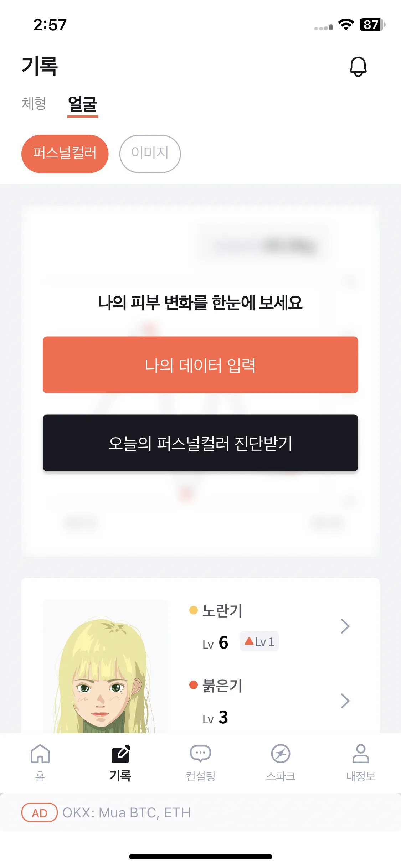
Task: Click the Wi-Fi status icon
Action: (x=346, y=25)
